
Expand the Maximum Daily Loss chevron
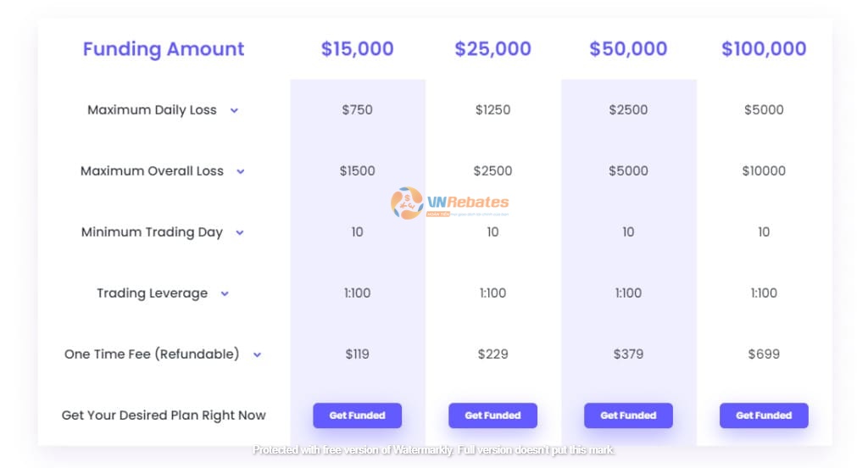pyautogui.click(x=234, y=111)
